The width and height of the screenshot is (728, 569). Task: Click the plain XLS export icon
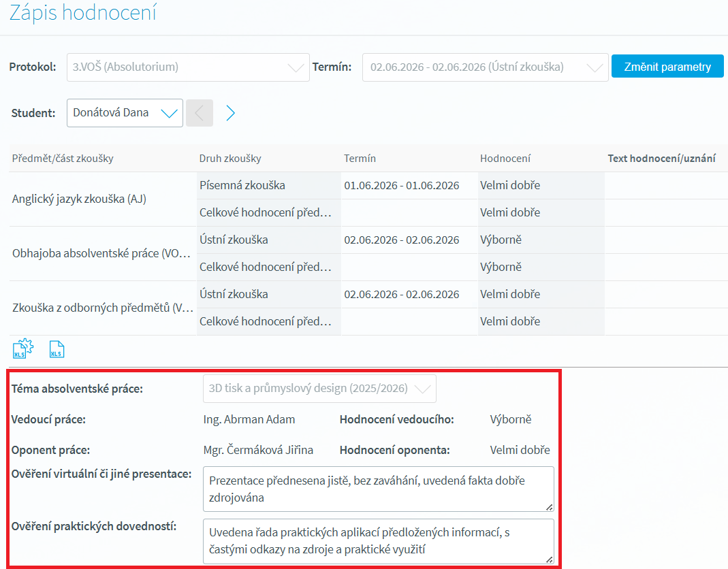point(57,350)
